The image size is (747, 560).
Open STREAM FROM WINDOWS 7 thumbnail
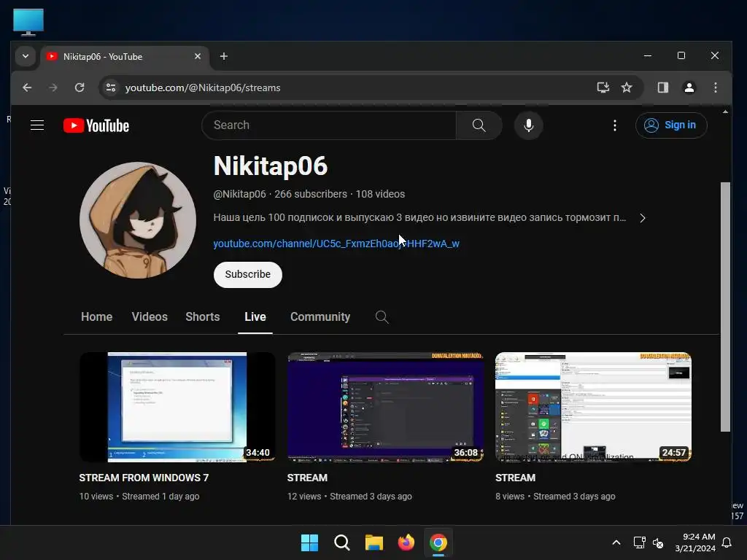(177, 407)
